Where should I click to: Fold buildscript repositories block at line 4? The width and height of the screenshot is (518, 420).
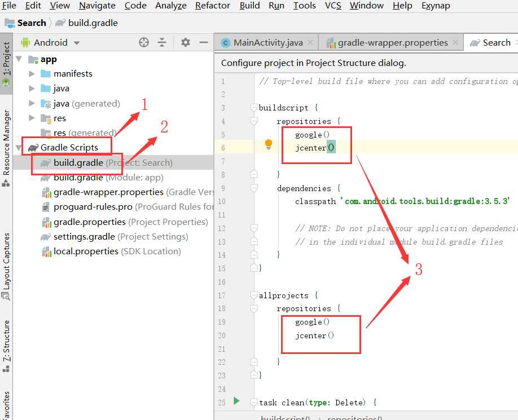(x=254, y=121)
